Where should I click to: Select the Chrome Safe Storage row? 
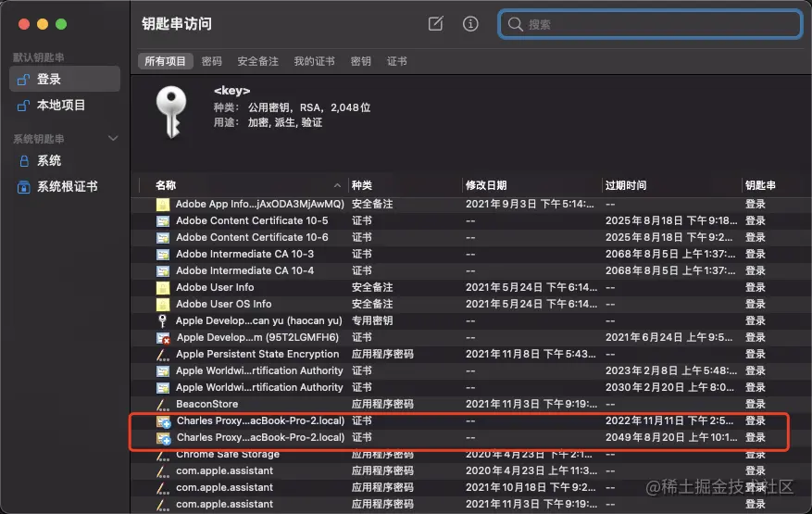coord(468,454)
